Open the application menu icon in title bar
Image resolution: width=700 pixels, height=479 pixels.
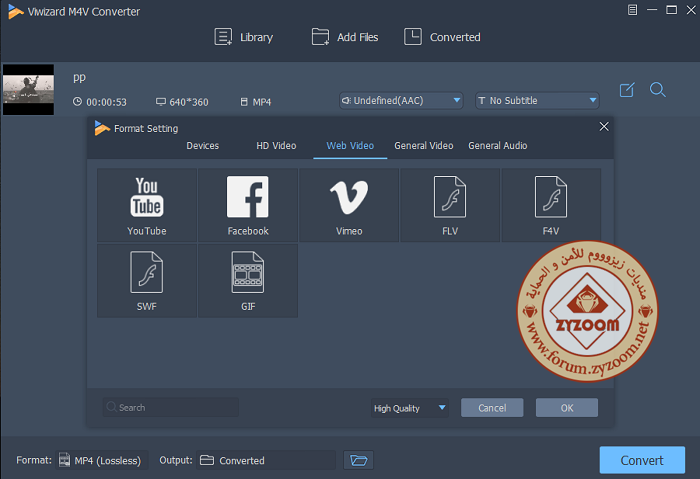[x=633, y=10]
